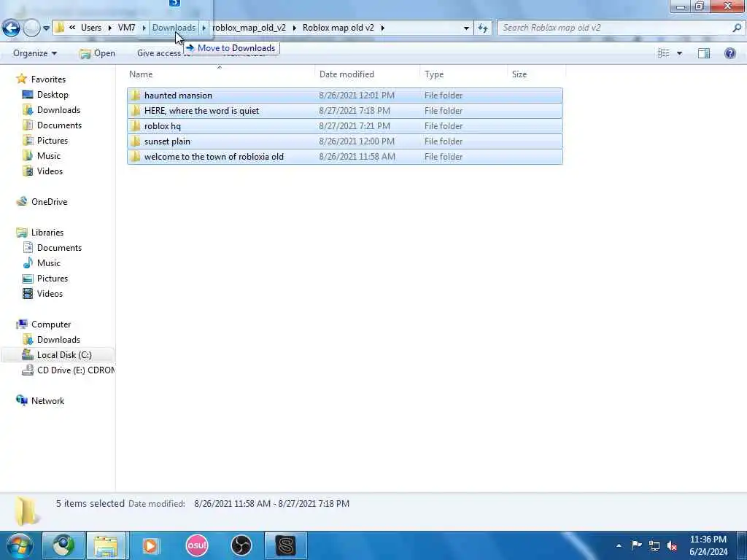This screenshot has width=747, height=560.
Task: Open the Organize menu
Action: [x=35, y=53]
